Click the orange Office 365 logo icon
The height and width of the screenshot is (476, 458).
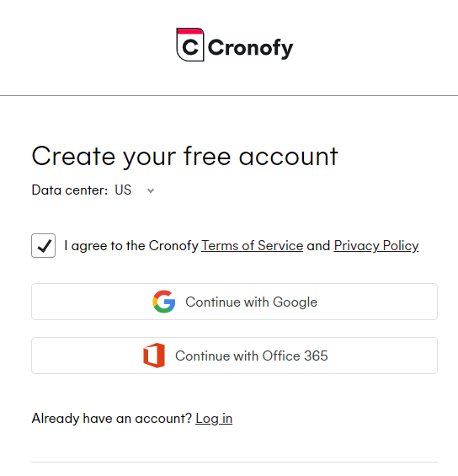154,356
